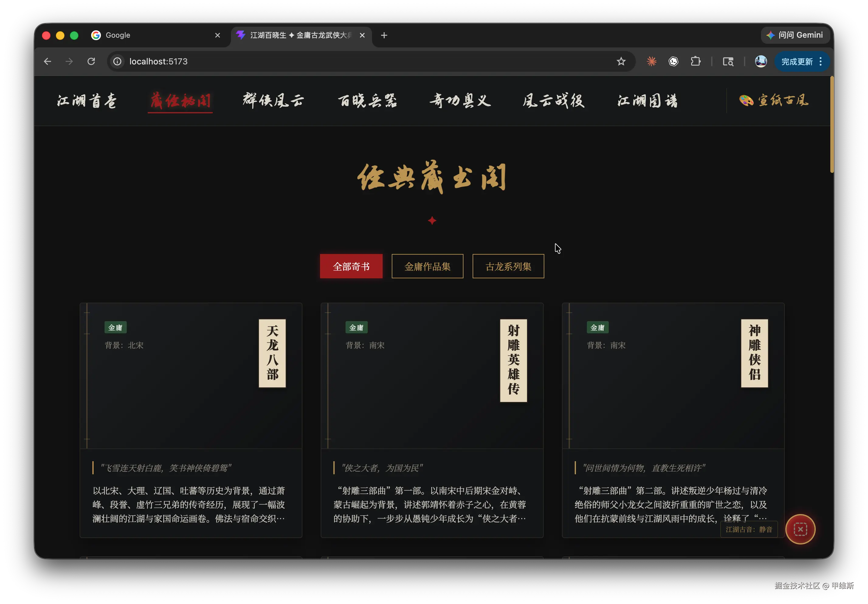Select the 江湖百晓生 tab
Image resolution: width=868 pixels, height=604 pixels.
[x=301, y=35]
